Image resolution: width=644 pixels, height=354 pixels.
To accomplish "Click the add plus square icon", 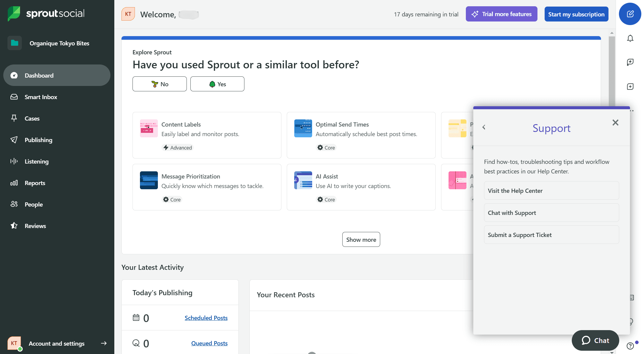I will pos(630,87).
